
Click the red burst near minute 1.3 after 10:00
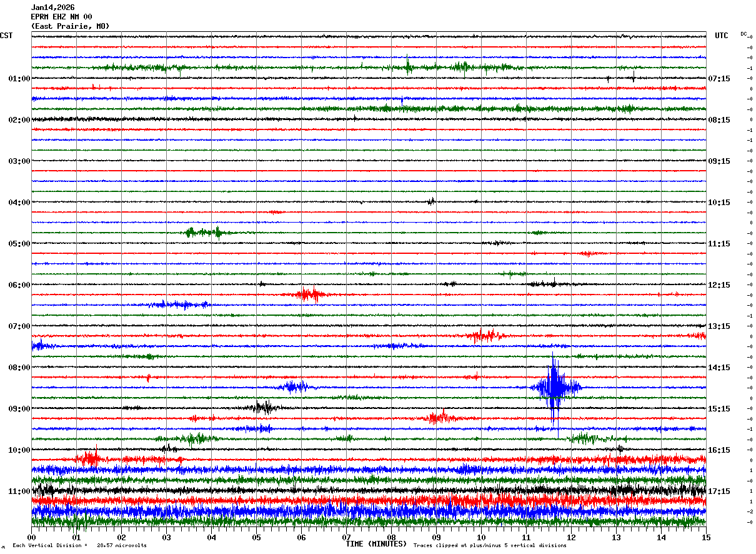(89, 458)
